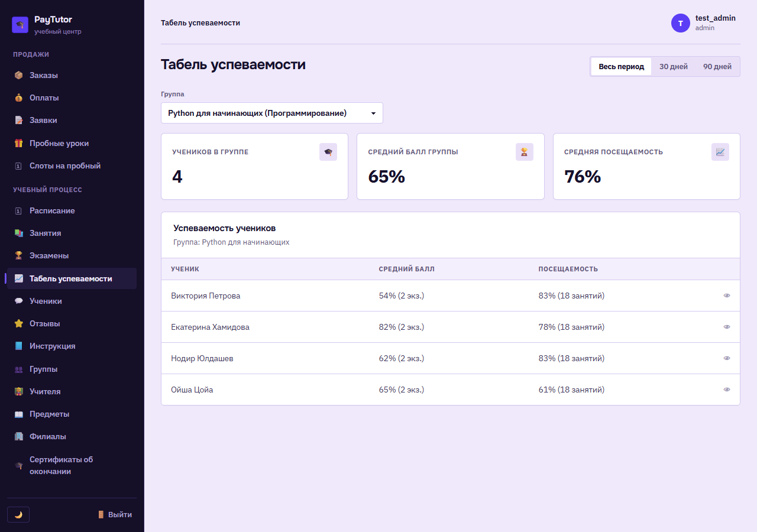Click the Инструкция book icon
Viewport: 757px width, 532px height.
click(19, 346)
